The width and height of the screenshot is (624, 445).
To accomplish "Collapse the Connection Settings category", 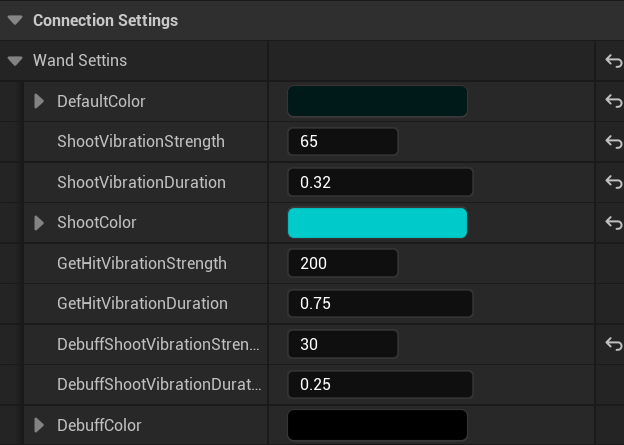I will (15, 20).
